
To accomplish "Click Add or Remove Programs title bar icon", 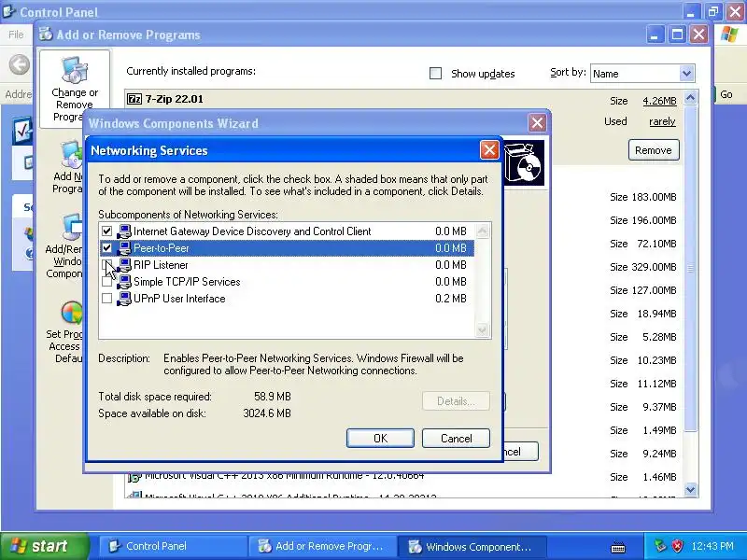I will point(46,35).
